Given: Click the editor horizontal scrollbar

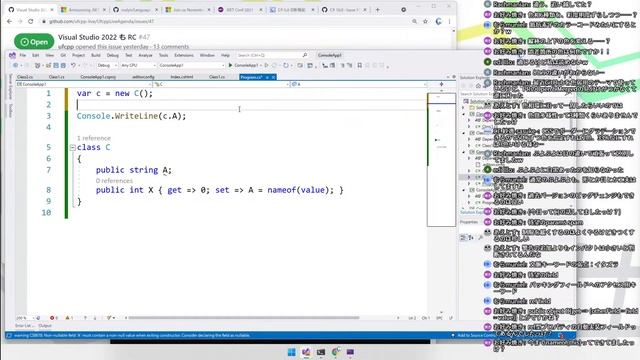Looking at the screenshot, I should (244, 318).
